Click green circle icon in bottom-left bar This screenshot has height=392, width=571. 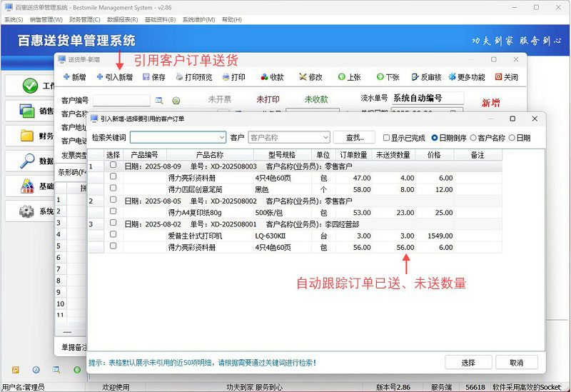pos(77,370)
